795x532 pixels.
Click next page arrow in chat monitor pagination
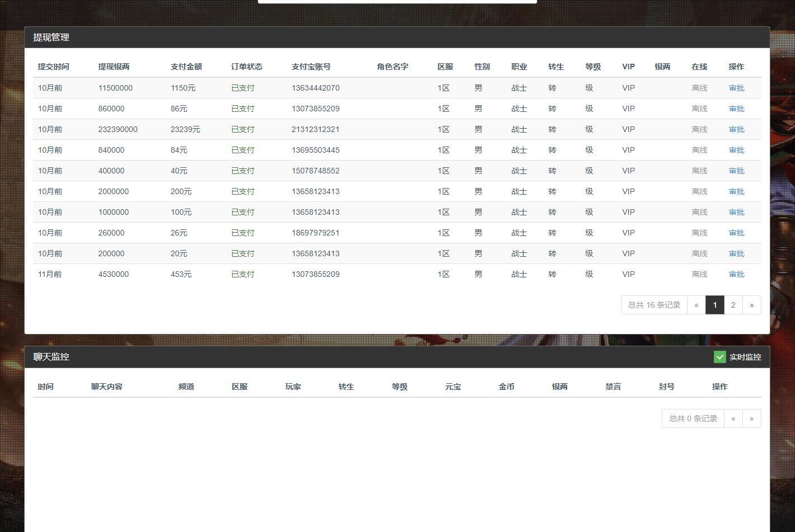[751, 418]
